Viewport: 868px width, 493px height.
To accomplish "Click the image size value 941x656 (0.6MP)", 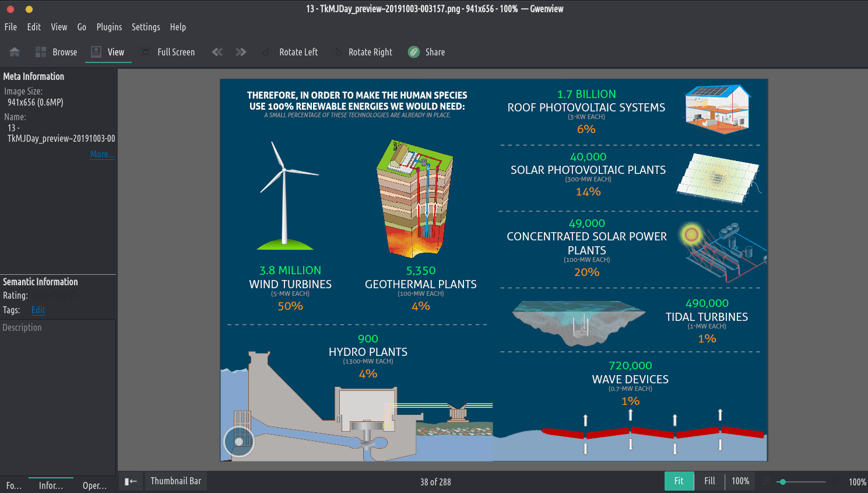I will pos(36,102).
